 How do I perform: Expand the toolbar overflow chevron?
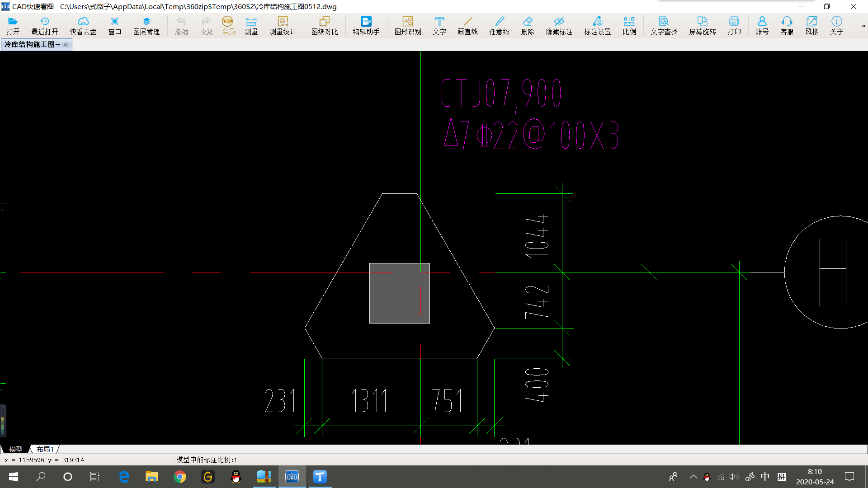pyautogui.click(x=863, y=26)
